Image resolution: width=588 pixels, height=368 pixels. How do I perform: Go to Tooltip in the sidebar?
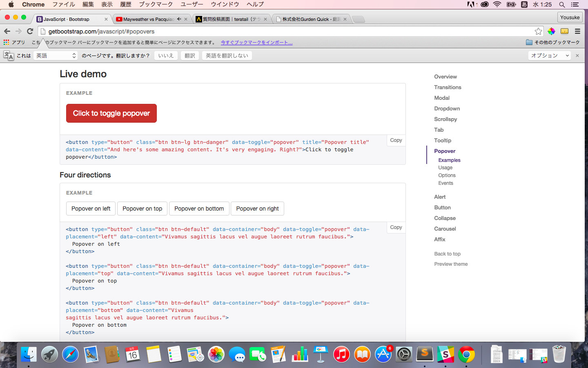click(443, 140)
